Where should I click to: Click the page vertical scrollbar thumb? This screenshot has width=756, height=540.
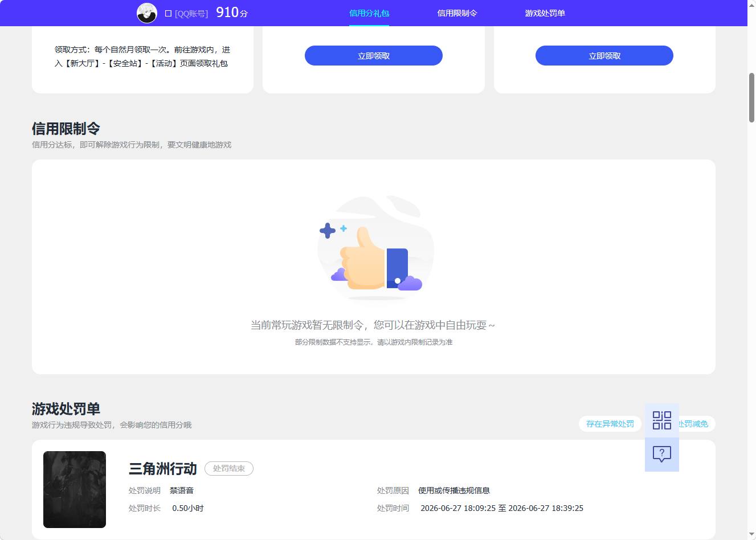pos(751,97)
